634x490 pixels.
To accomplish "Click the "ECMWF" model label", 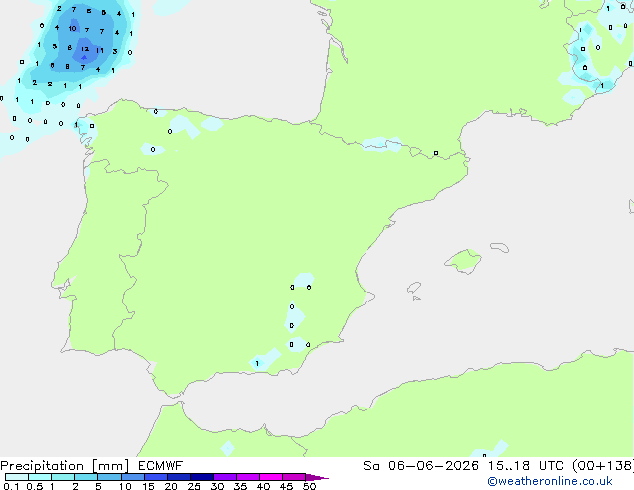I will (x=161, y=466).
